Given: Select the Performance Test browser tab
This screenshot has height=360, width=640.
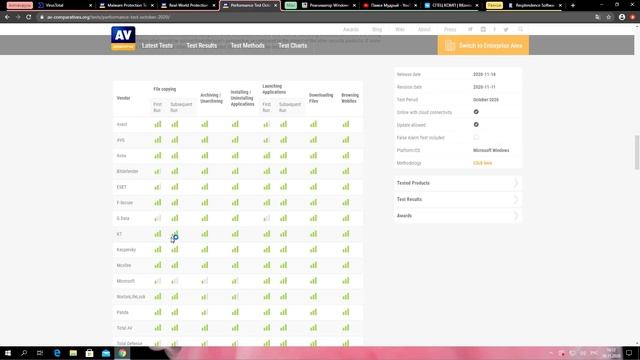Looking at the screenshot, I should pos(249,5).
